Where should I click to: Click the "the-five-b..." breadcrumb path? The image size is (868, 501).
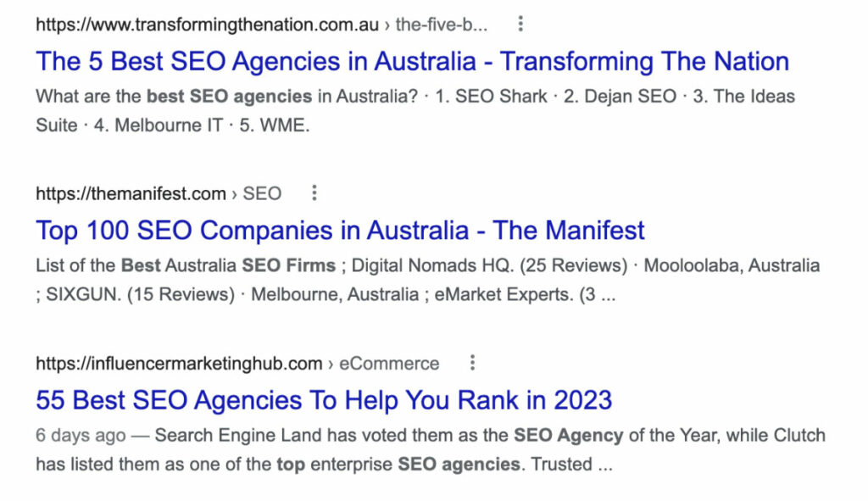click(x=442, y=25)
